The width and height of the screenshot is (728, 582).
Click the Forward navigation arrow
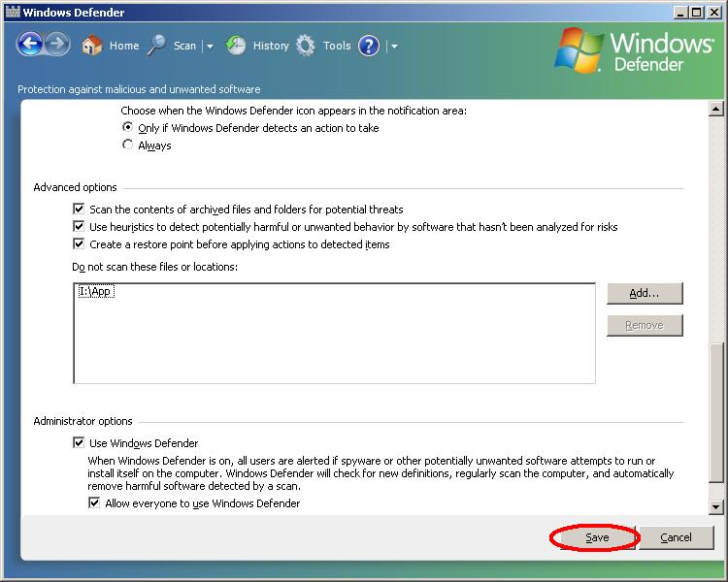click(x=57, y=45)
